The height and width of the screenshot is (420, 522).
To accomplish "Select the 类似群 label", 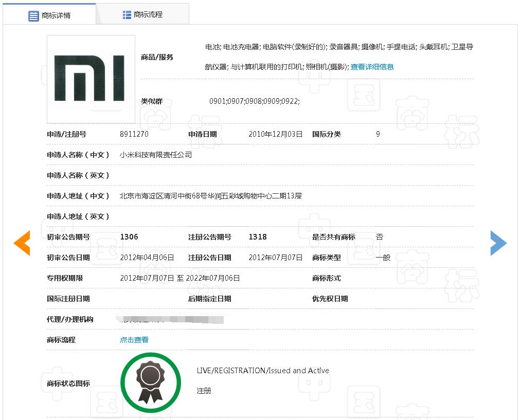I will (x=152, y=101).
